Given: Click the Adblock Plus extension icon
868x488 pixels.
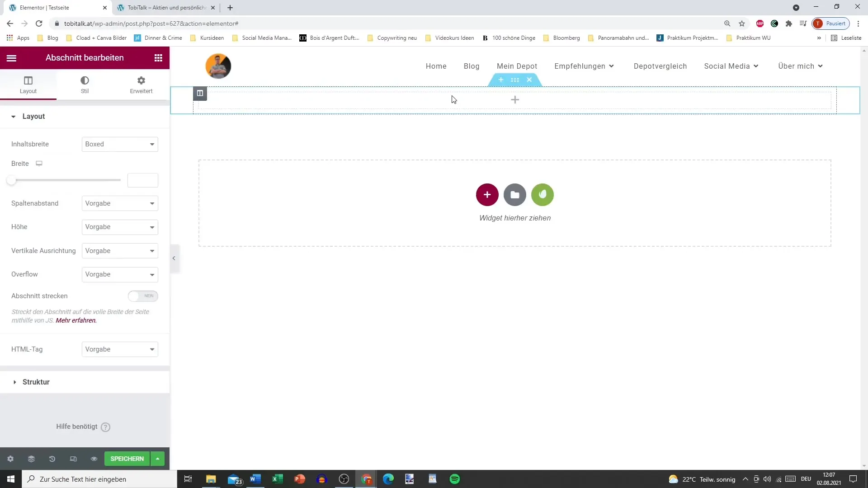Looking at the screenshot, I should pos(760,23).
